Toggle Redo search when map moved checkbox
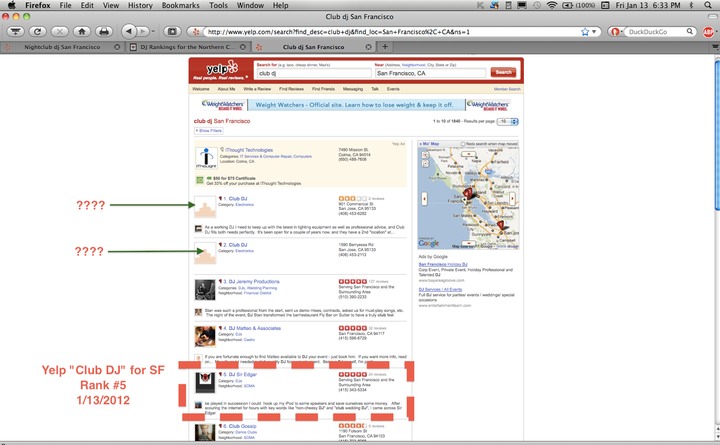Image resolution: width=720 pixels, height=445 pixels. click(463, 144)
